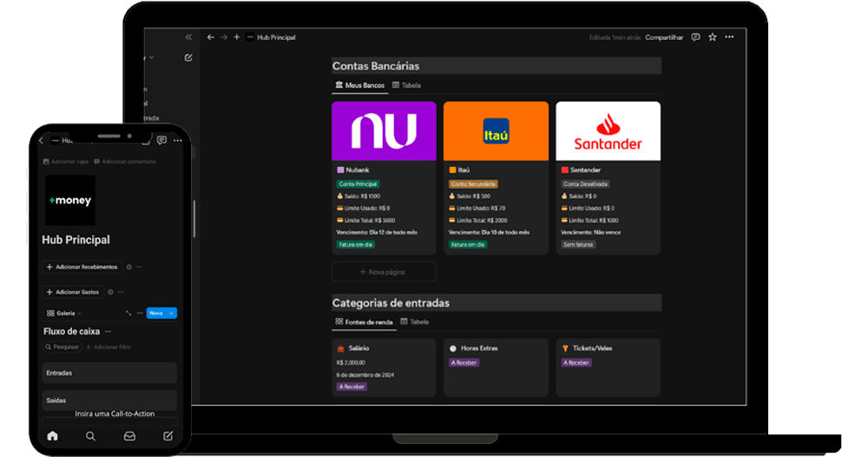Add a bank with Nova página button
The height and width of the screenshot is (457, 868).
click(x=384, y=272)
